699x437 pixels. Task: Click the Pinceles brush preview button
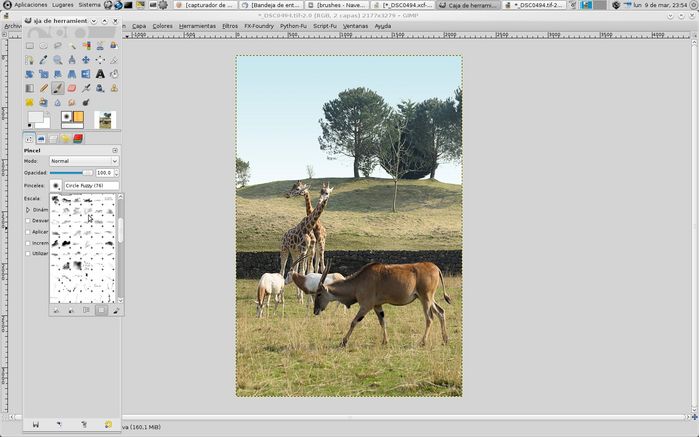[x=55, y=186]
